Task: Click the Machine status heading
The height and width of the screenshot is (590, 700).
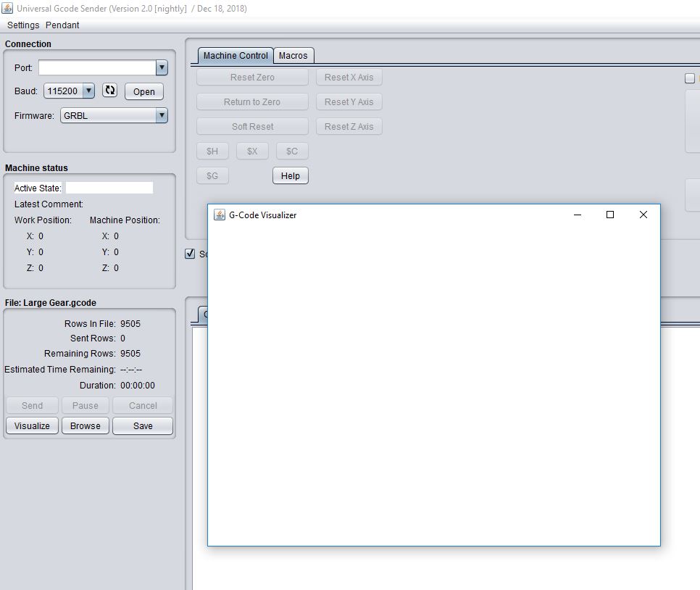Action: click(37, 168)
